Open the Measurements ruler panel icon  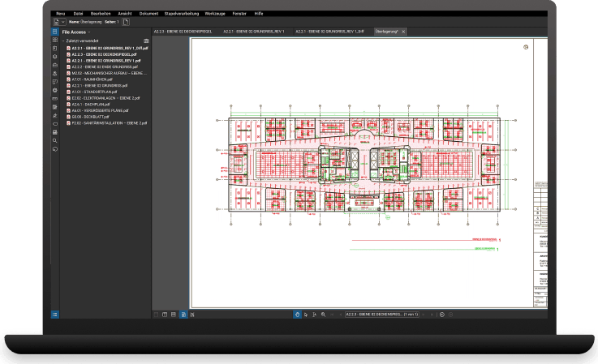coord(55,99)
